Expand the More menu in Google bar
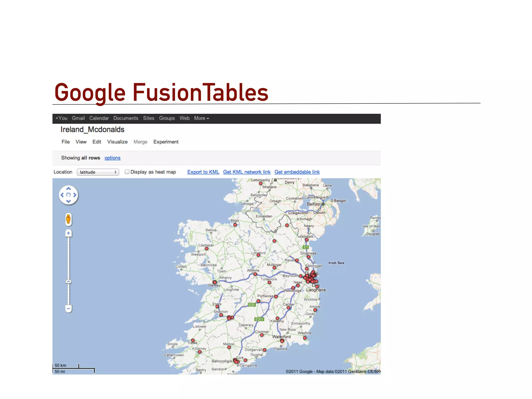532x399 pixels. [x=201, y=118]
